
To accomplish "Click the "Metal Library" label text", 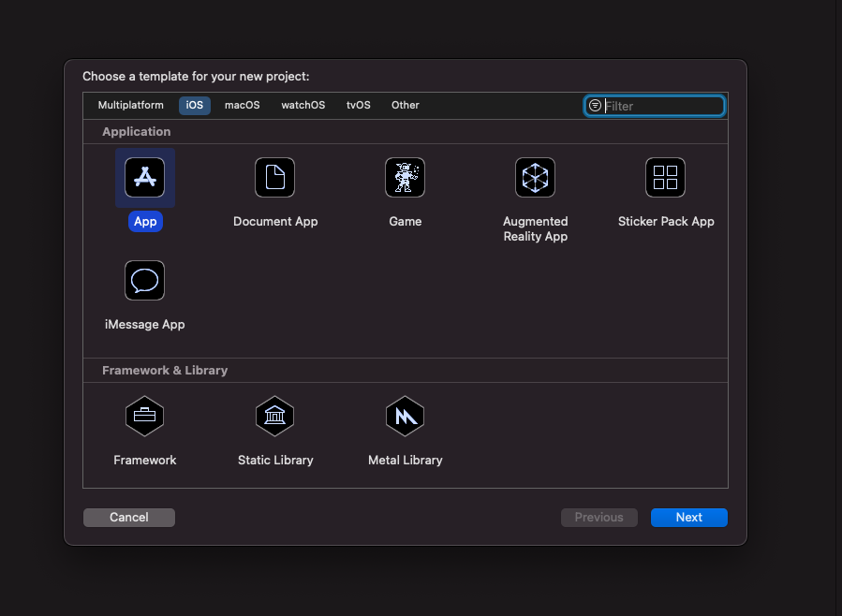I will tap(406, 460).
